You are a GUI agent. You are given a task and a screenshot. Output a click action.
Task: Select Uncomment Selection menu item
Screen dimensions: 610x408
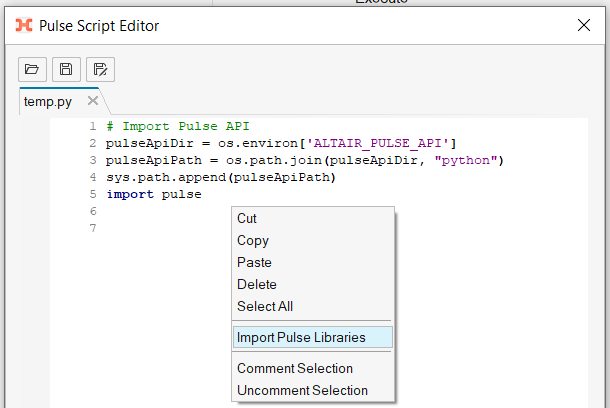[302, 390]
